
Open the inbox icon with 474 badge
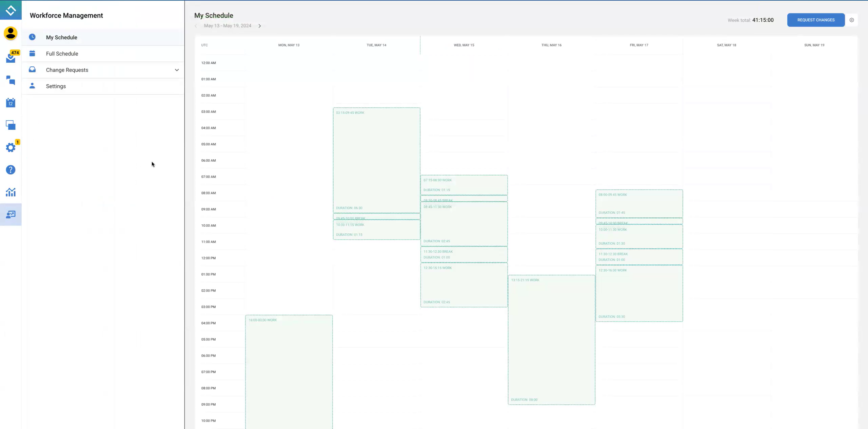click(x=11, y=58)
